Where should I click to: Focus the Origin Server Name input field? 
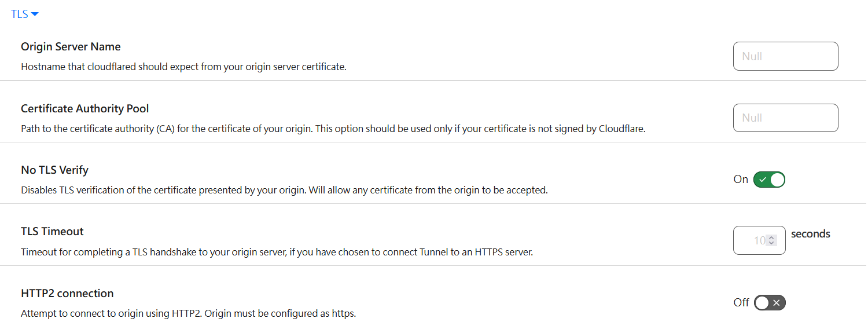pos(785,56)
